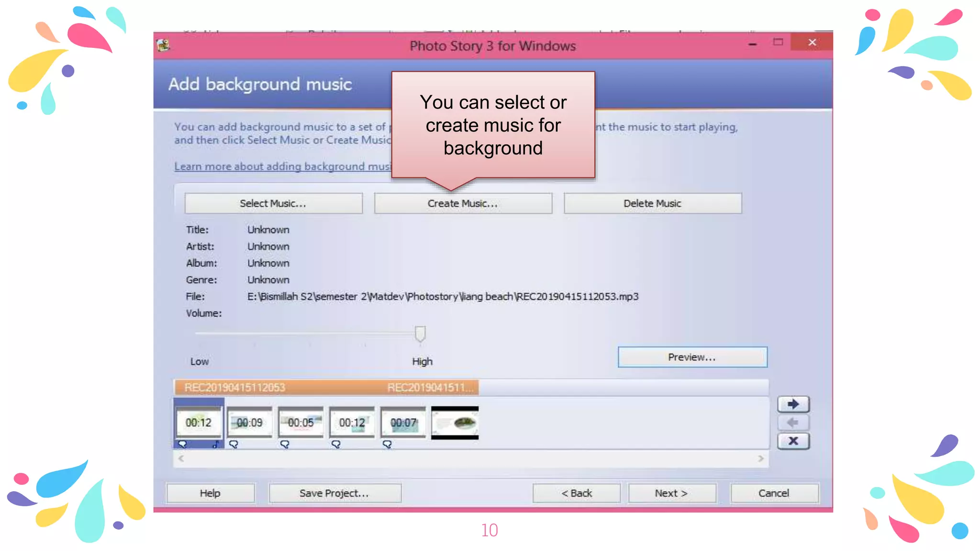The width and height of the screenshot is (980, 551).
Task: Click the Artist value Unknown
Action: pos(268,246)
